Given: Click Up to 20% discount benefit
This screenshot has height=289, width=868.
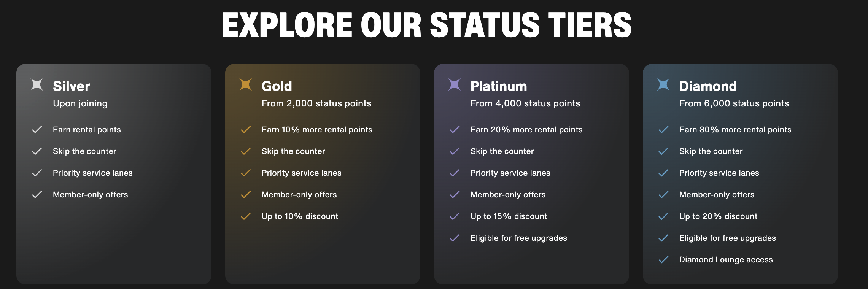Looking at the screenshot, I should click(718, 216).
